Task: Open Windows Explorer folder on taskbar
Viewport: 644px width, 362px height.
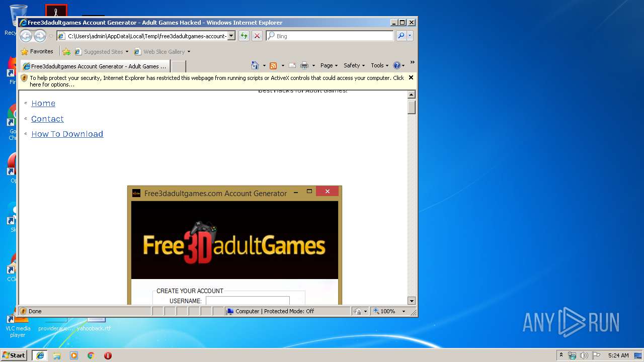Action: 57,355
